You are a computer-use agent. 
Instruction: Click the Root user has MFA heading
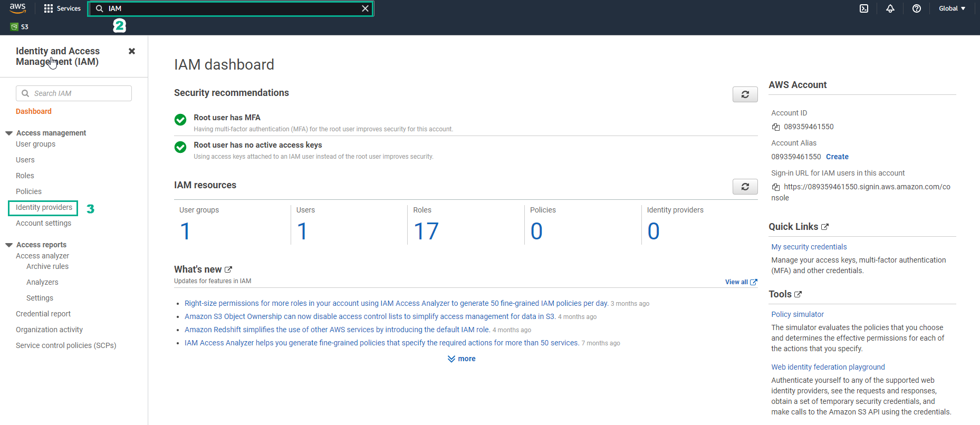pyautogui.click(x=227, y=118)
